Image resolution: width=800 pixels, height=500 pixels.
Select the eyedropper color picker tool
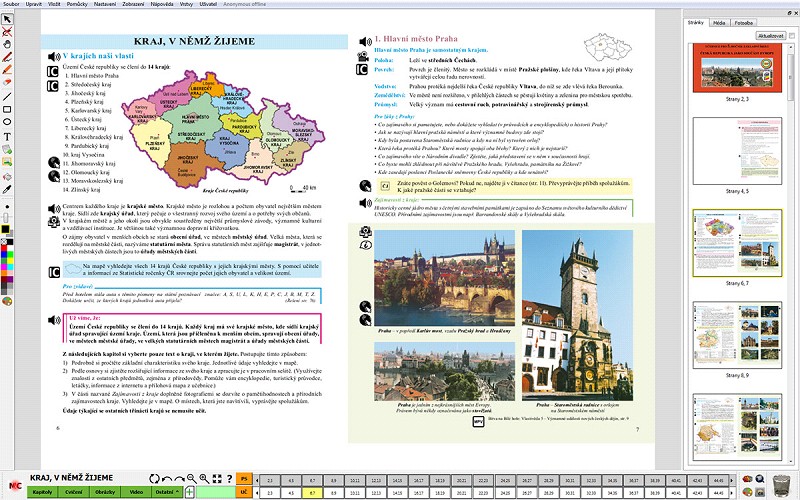(x=7, y=190)
